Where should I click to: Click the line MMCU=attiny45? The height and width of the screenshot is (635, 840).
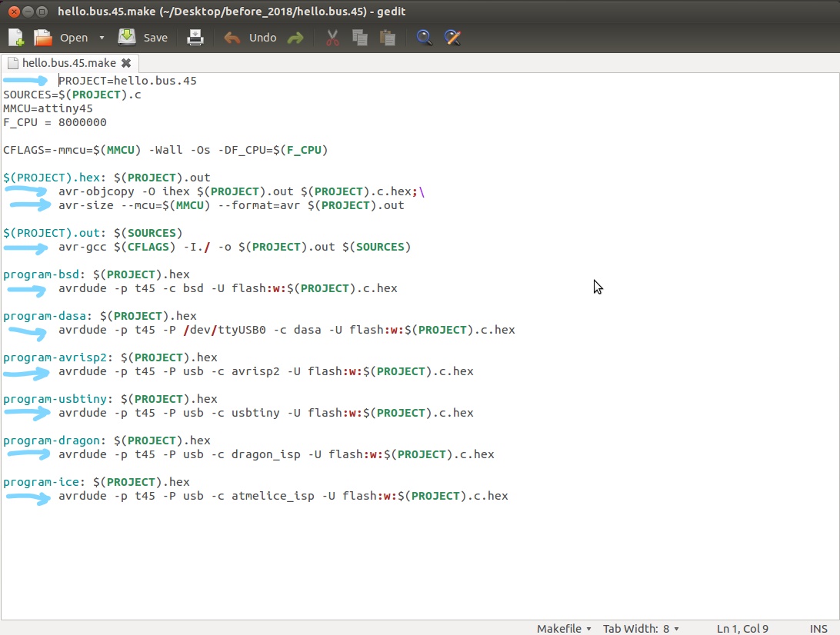point(48,108)
